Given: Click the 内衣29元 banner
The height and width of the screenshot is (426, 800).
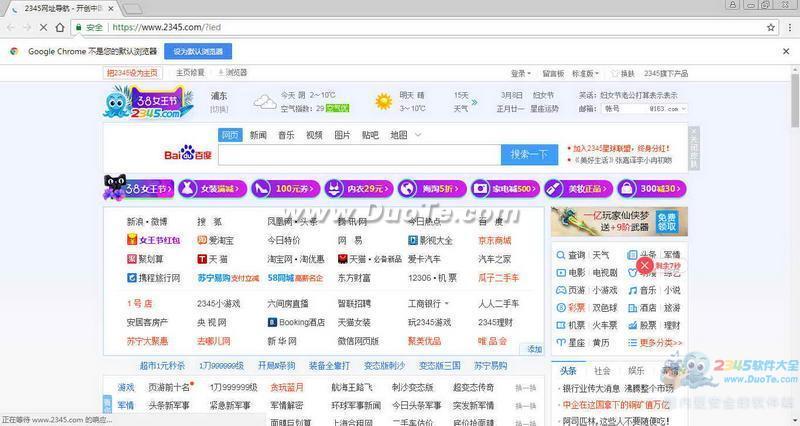Looking at the screenshot, I should click(359, 189).
